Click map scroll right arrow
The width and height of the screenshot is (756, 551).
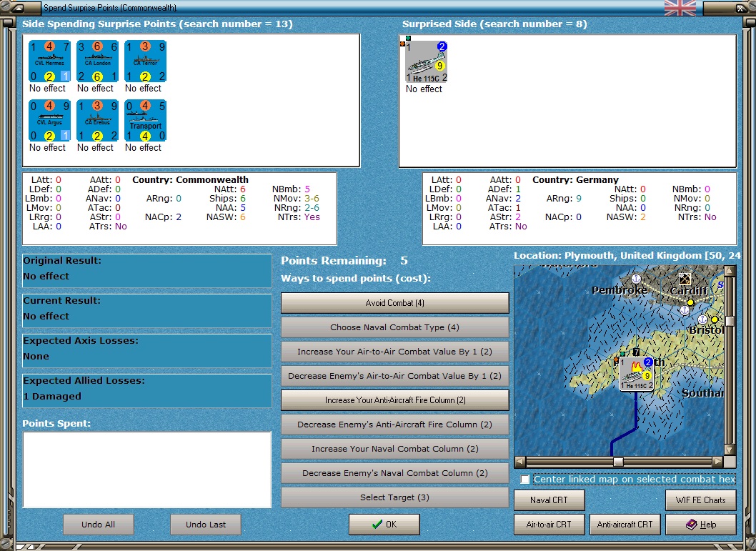tap(718, 462)
